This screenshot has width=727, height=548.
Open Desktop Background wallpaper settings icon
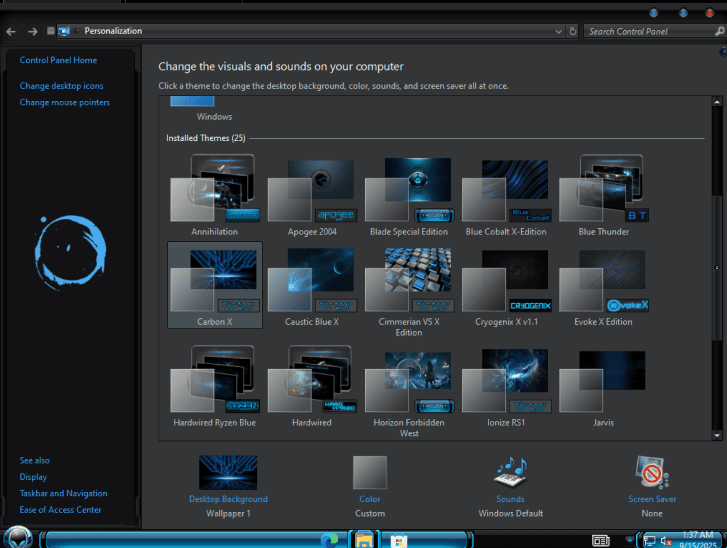point(228,473)
